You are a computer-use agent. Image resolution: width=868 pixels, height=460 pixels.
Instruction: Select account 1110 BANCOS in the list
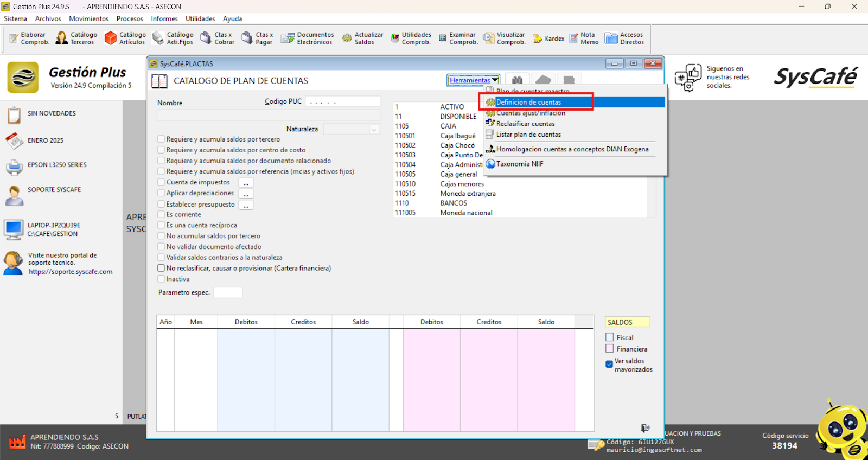coord(453,203)
